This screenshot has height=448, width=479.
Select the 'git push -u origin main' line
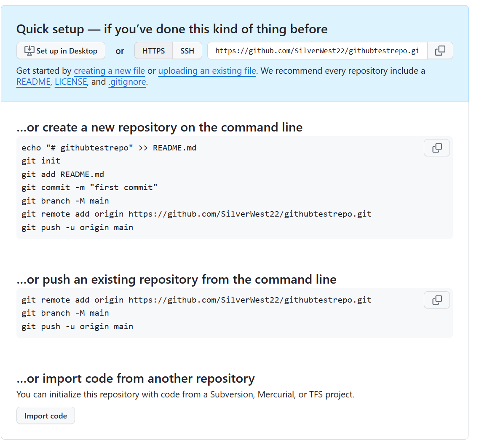pyautogui.click(x=78, y=227)
